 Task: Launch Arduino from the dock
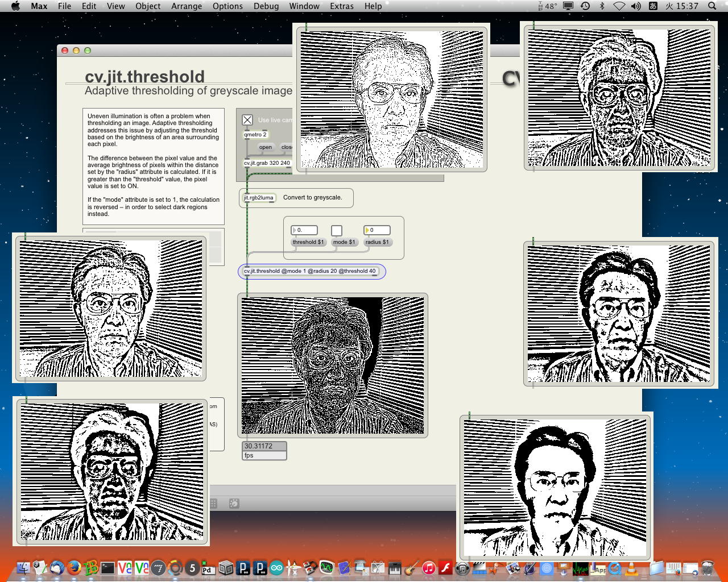point(276,567)
